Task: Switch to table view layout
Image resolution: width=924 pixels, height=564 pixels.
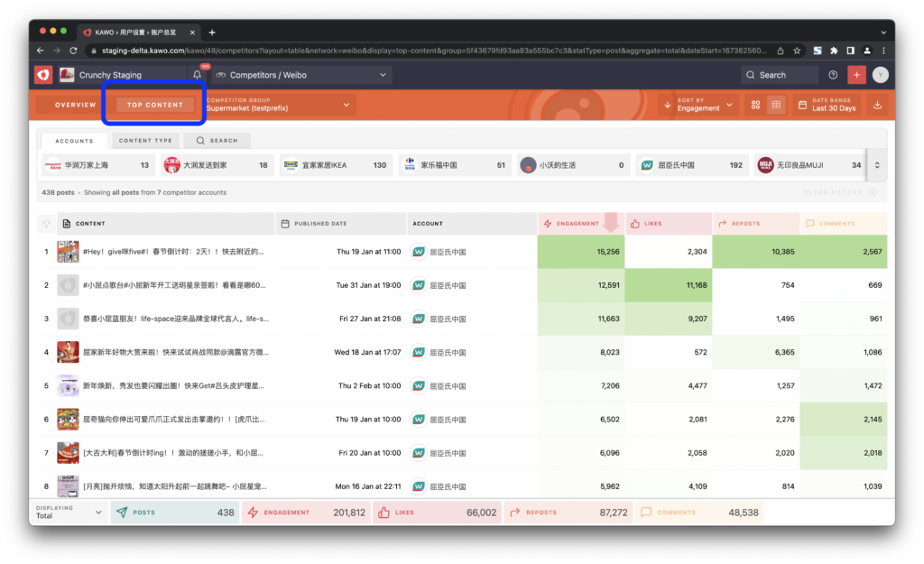Action: [776, 105]
